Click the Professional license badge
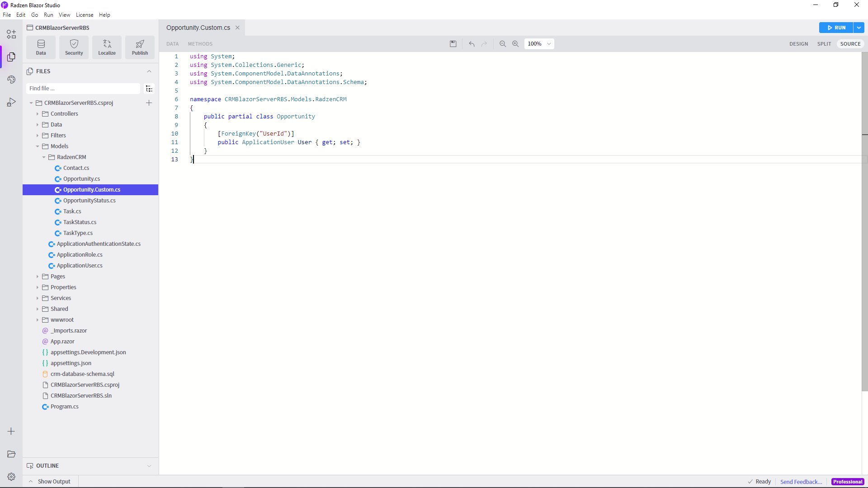Image resolution: width=868 pixels, height=488 pixels. coord(848,482)
